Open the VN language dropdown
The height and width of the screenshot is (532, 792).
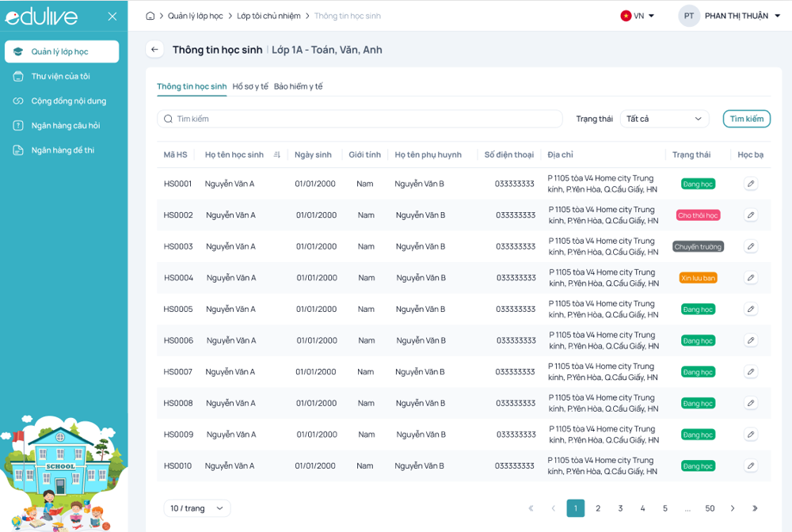coord(638,16)
